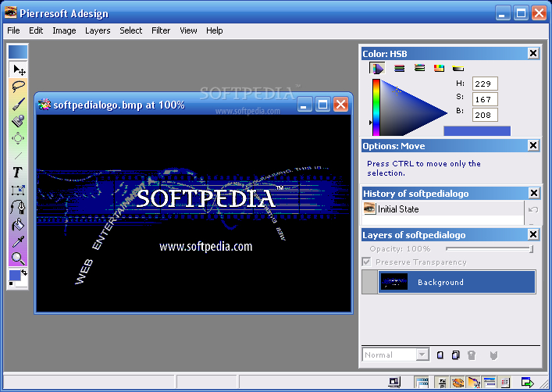Select the Line tool
Image resolution: width=552 pixels, height=392 pixels.
point(18,155)
